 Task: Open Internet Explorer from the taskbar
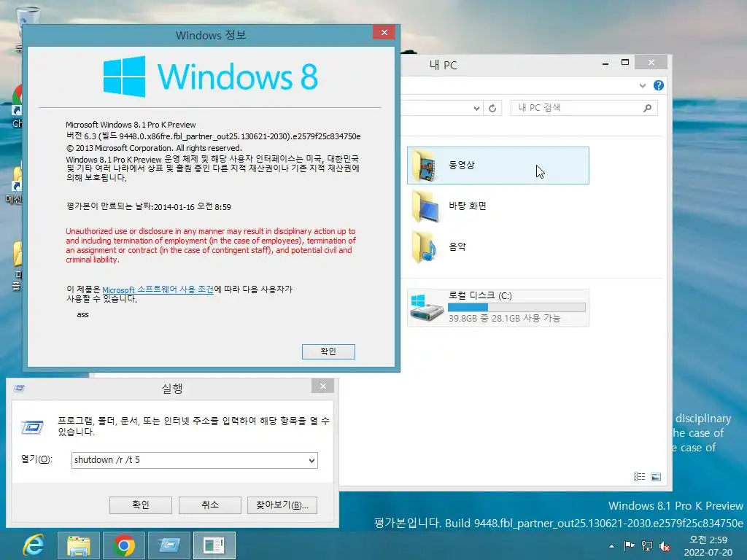(34, 545)
